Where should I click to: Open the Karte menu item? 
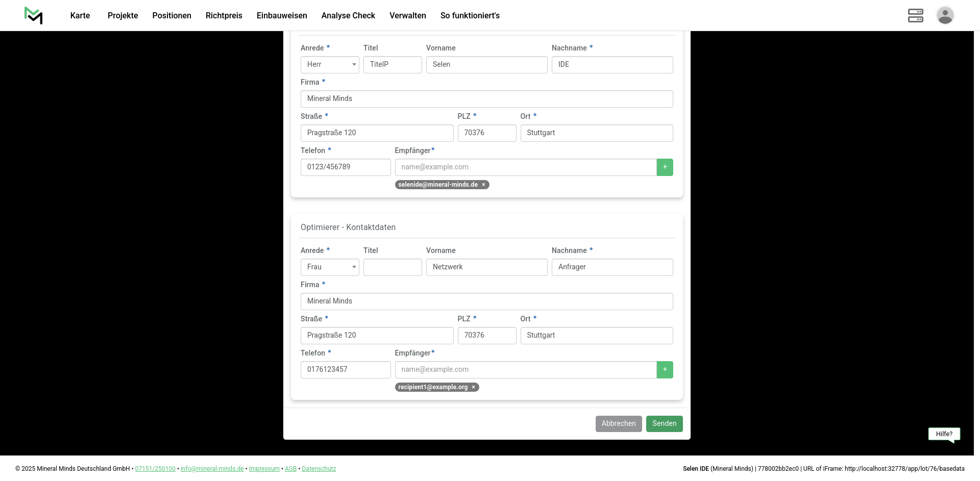80,16
